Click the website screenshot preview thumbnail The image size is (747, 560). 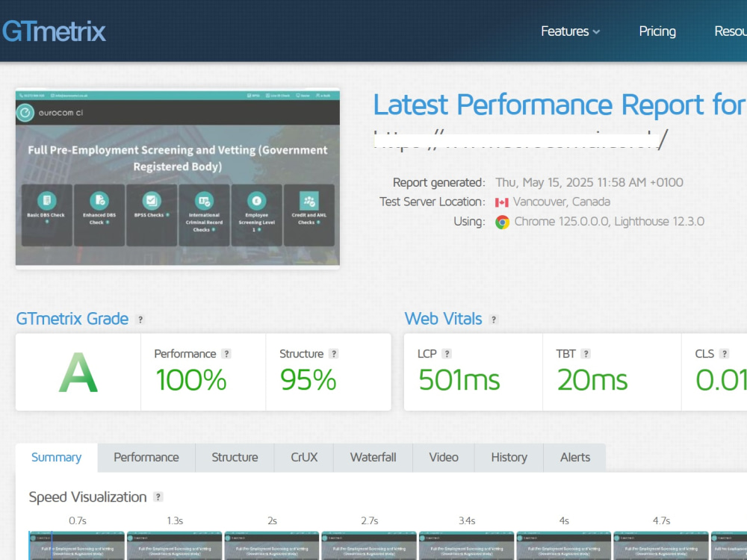(x=178, y=178)
